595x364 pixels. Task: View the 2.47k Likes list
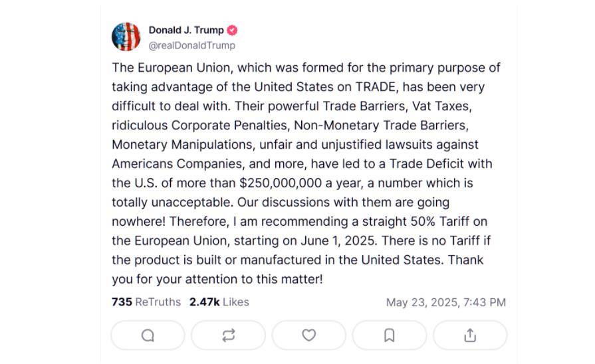click(219, 302)
